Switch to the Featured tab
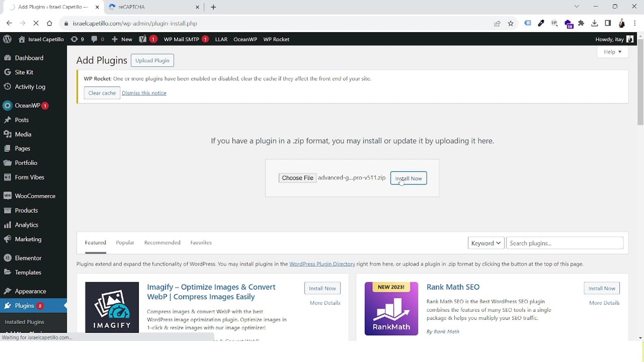 tap(96, 243)
